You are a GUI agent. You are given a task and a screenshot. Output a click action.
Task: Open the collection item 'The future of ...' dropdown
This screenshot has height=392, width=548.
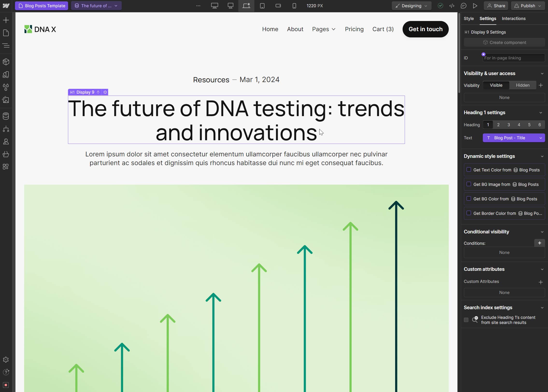coord(96,6)
